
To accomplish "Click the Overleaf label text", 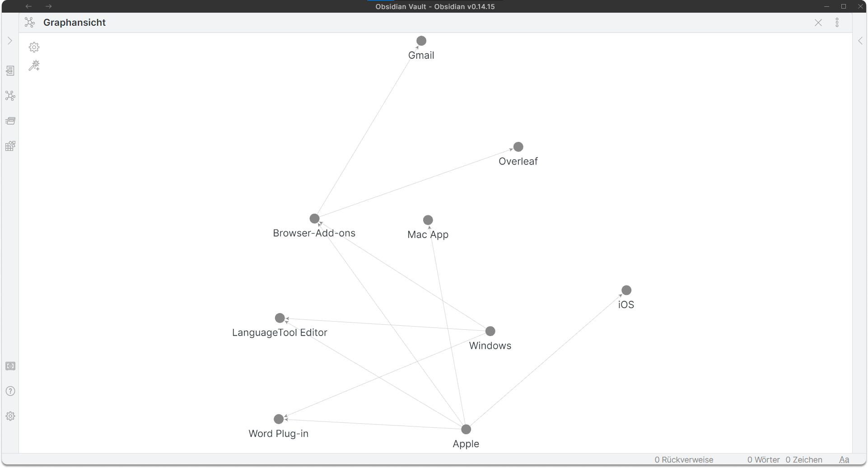I will pos(518,161).
